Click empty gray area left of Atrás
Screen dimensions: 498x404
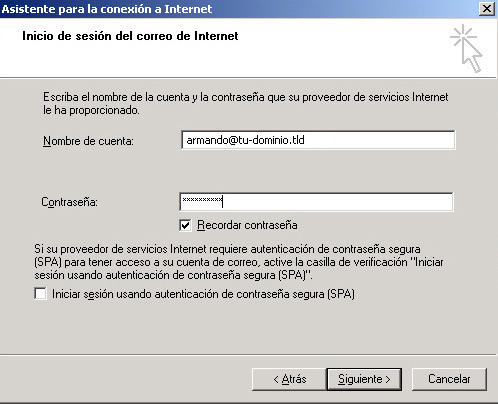click(127, 379)
